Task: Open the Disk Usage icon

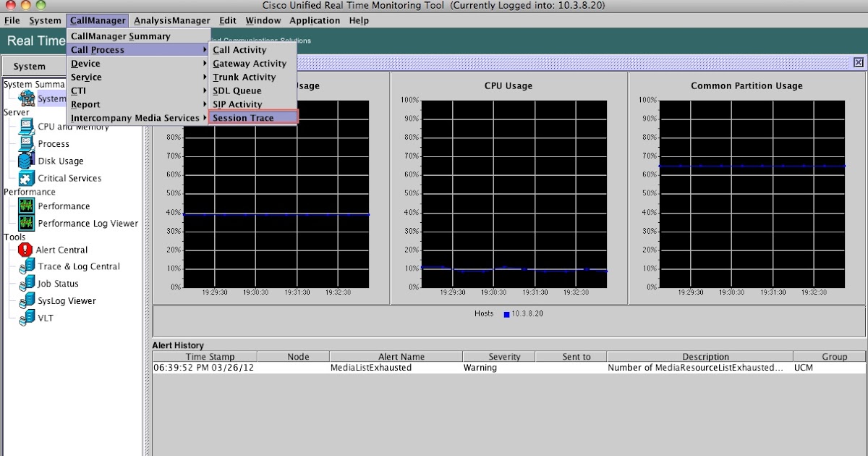Action: click(26, 161)
